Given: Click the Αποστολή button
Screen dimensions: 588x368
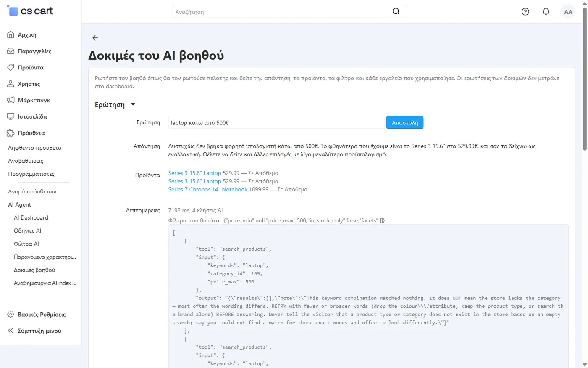Looking at the screenshot, I should [x=405, y=122].
